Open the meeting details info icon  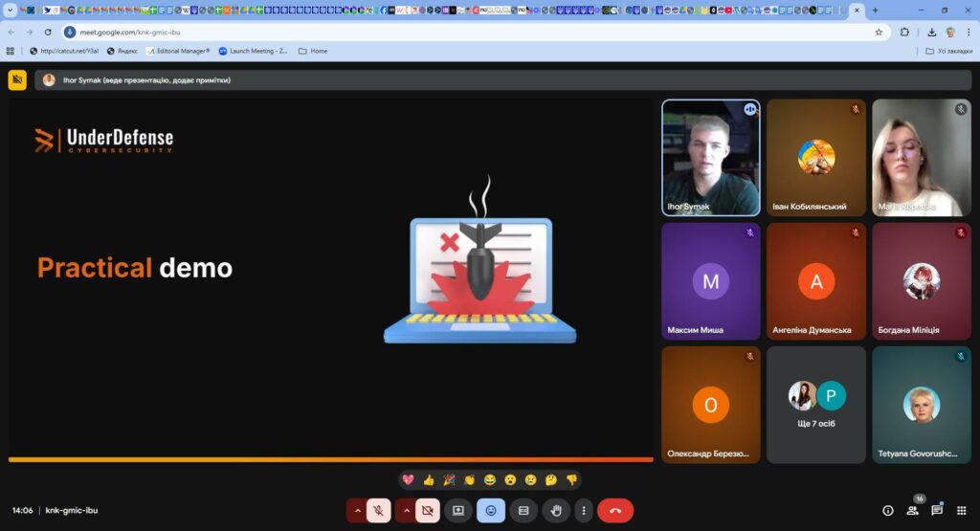pos(887,511)
